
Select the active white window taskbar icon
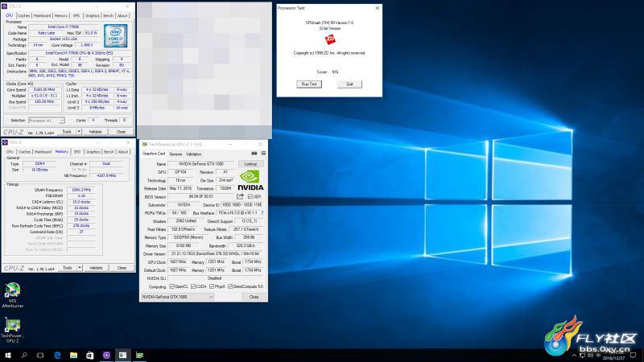click(123, 355)
